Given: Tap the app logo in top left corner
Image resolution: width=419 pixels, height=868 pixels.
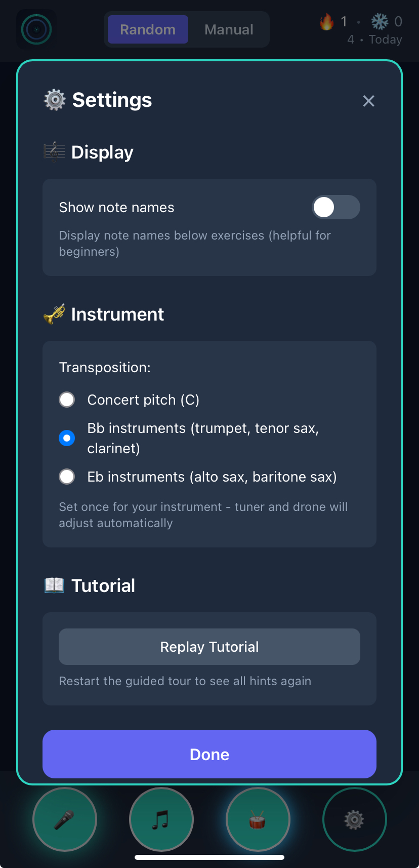Looking at the screenshot, I should coord(35,29).
